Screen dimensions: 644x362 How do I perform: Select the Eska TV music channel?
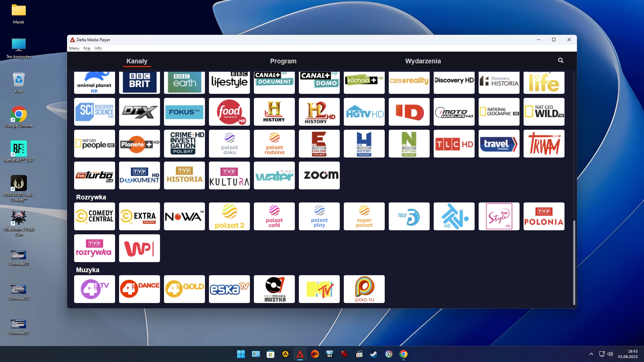click(229, 289)
